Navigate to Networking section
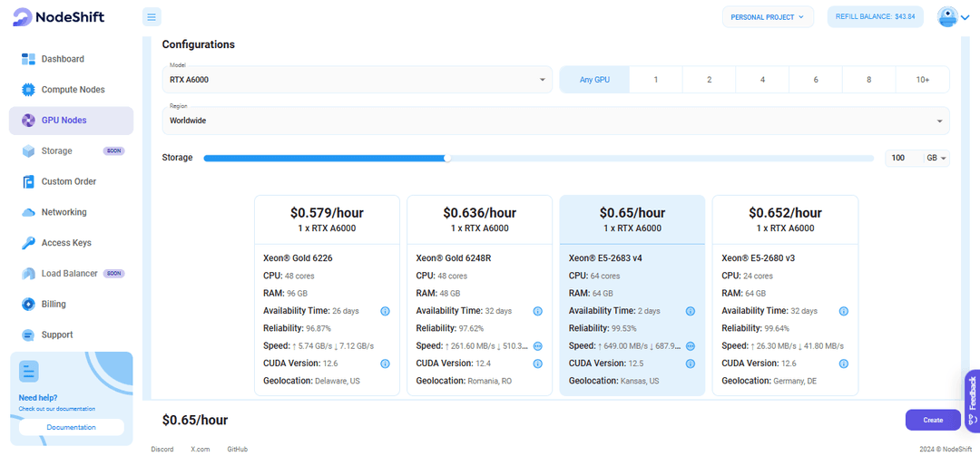 coord(71,212)
